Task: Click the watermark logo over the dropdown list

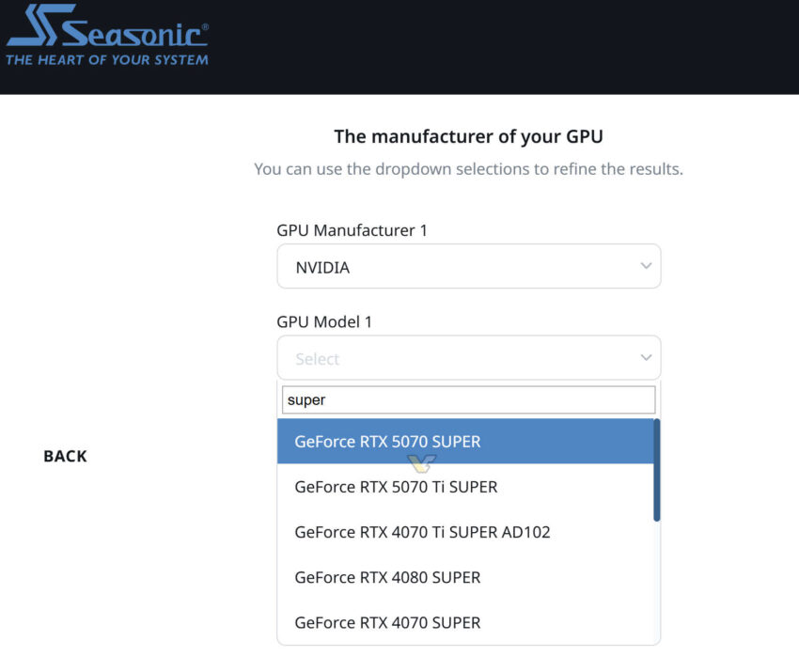Action: [422, 463]
